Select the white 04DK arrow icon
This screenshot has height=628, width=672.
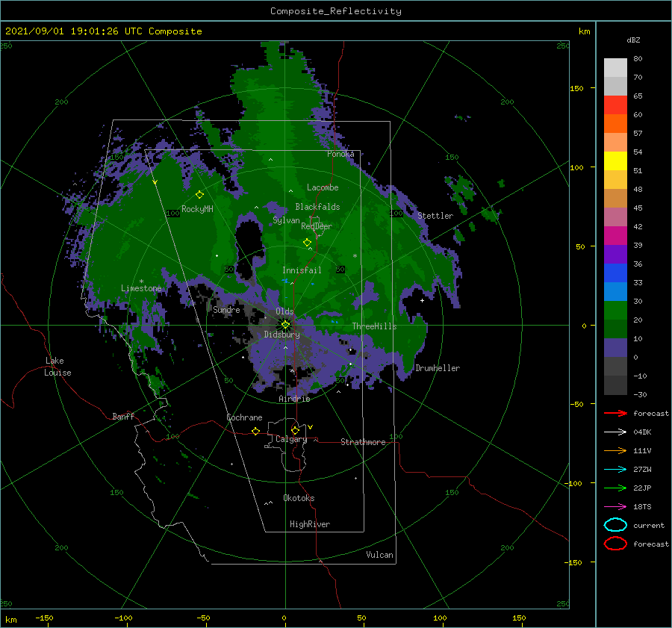(x=615, y=432)
